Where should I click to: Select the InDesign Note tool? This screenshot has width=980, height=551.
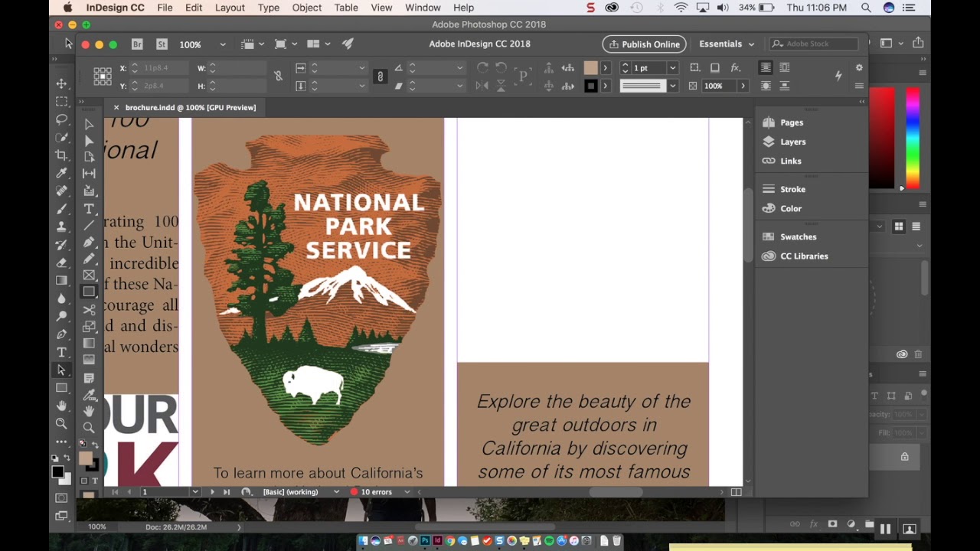pos(89,378)
